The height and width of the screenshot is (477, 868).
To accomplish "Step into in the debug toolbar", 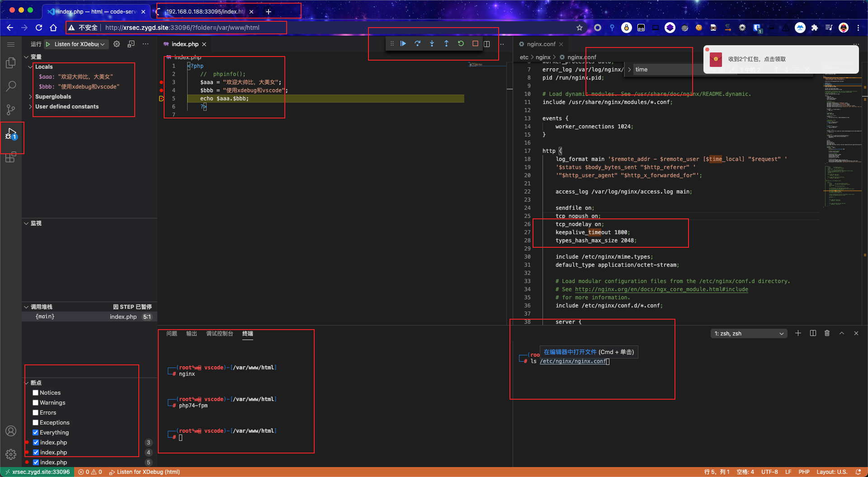I will click(432, 44).
